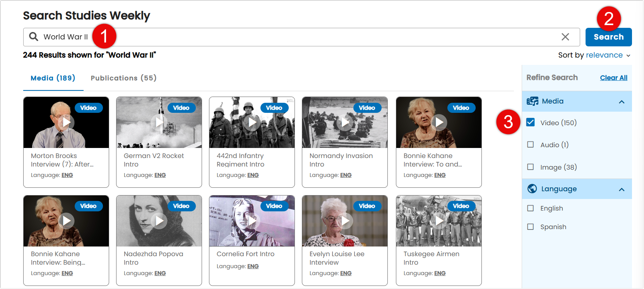Clear the search field with the X icon

[x=565, y=37]
